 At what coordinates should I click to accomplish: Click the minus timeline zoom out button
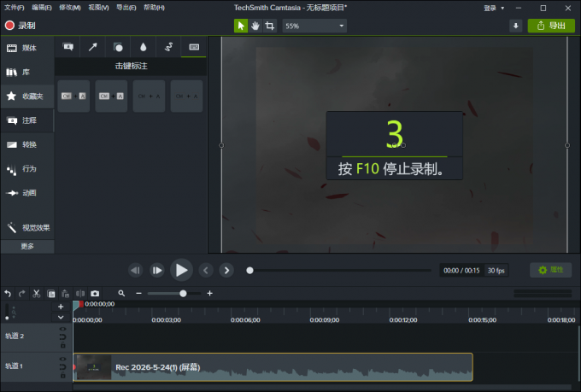[x=138, y=294]
